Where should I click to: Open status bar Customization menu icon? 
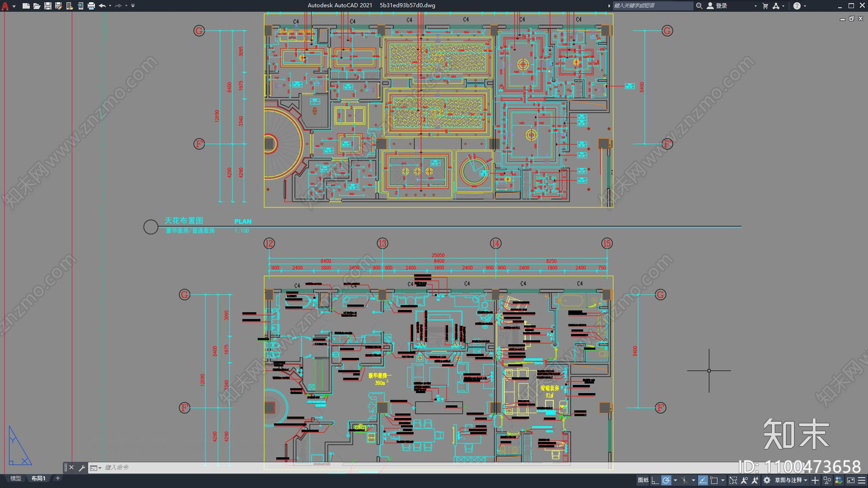point(861,480)
